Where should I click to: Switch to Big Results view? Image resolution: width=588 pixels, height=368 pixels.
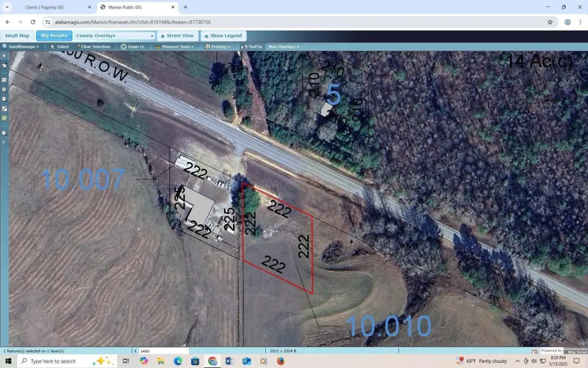55,36
